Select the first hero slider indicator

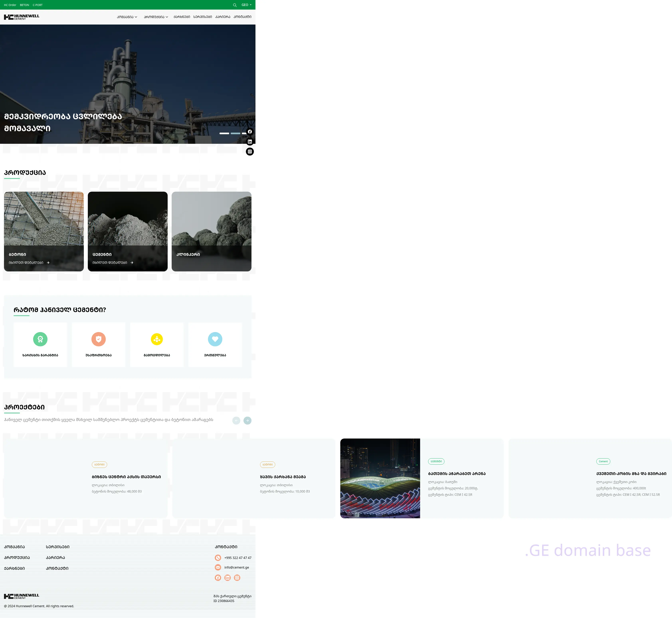[224, 133]
